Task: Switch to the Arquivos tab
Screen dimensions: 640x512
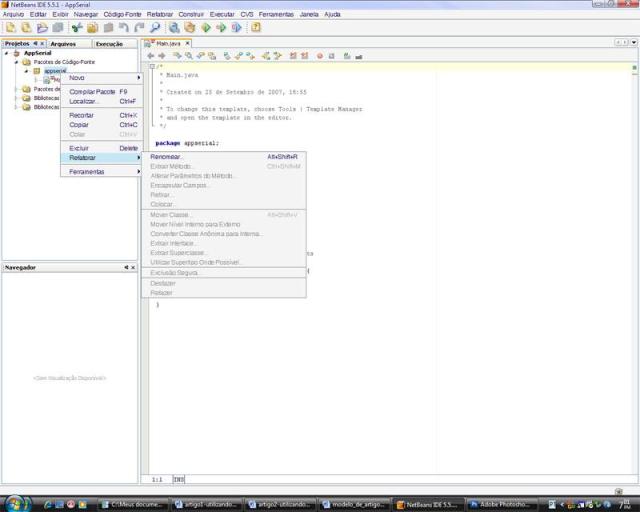Action: click(63, 44)
